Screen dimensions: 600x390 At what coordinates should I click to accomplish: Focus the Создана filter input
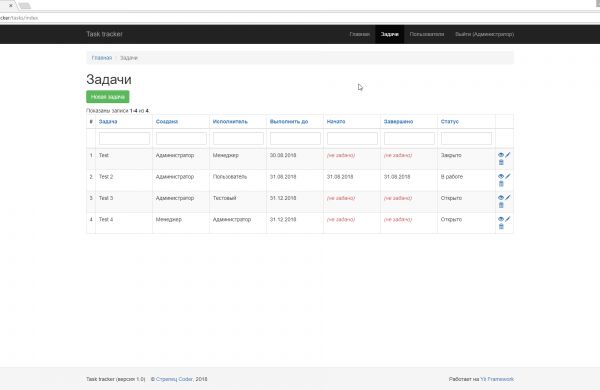181,138
